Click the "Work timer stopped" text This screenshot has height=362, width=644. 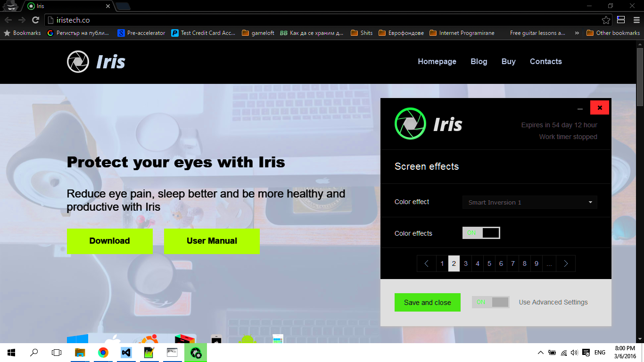click(568, 137)
